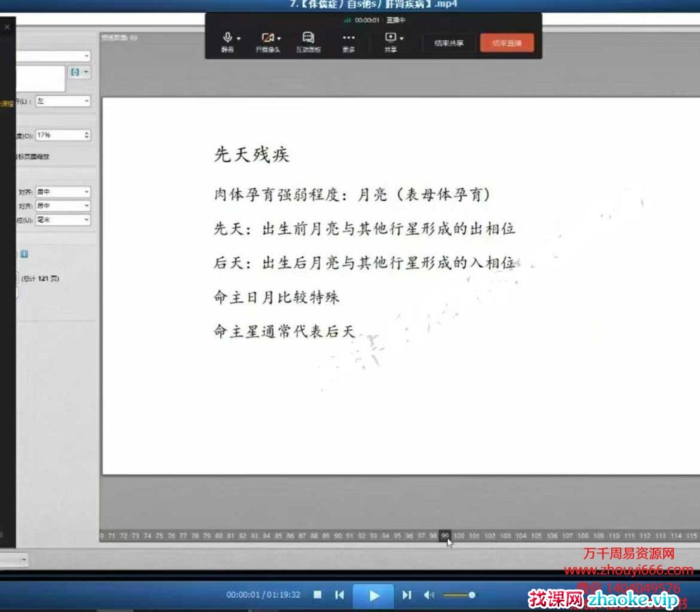Image resolution: width=700 pixels, height=612 pixels.
Task: Open the interaction panel chat icon
Action: coord(308,38)
